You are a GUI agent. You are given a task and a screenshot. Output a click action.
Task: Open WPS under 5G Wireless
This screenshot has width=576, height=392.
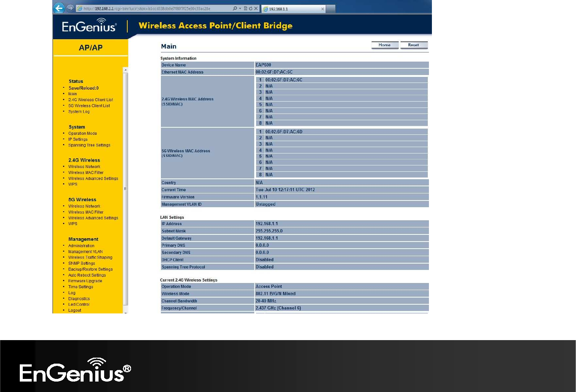73,224
